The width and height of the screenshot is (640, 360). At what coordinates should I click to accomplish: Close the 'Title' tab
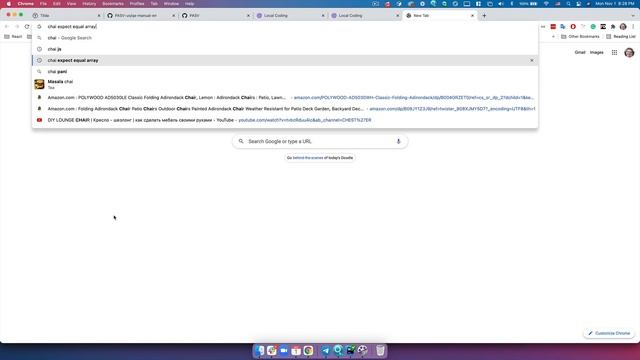pyautogui.click(x=98, y=16)
